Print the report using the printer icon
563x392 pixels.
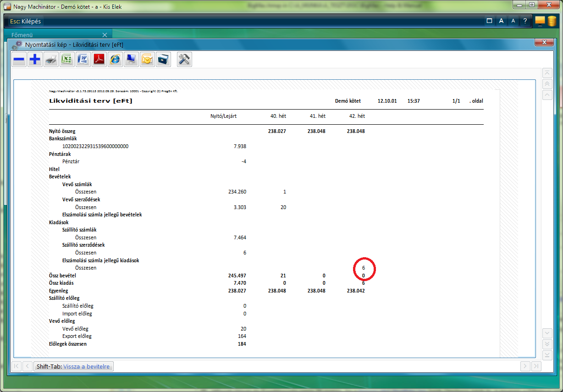[51, 60]
